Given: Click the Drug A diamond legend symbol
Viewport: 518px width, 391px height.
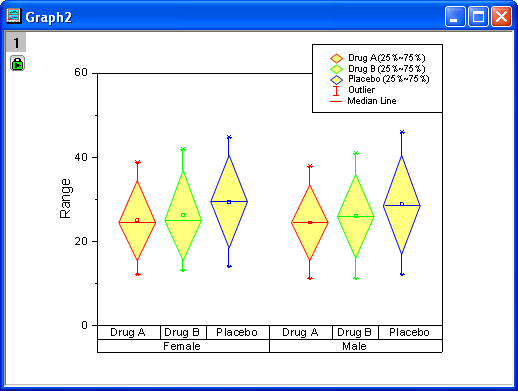Looking at the screenshot, I should coord(336,58).
